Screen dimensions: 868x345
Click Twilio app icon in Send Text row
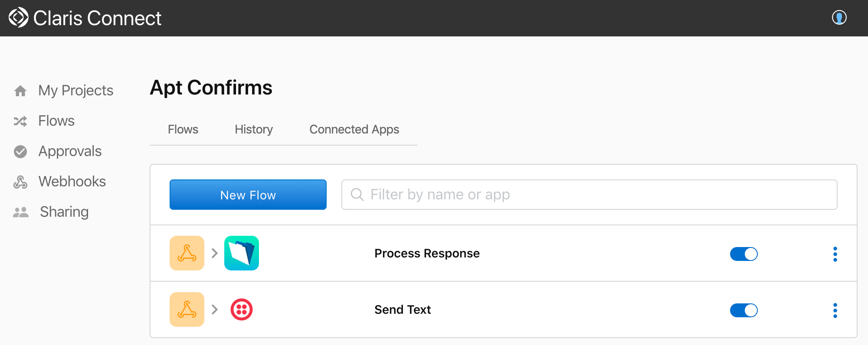[x=242, y=309]
